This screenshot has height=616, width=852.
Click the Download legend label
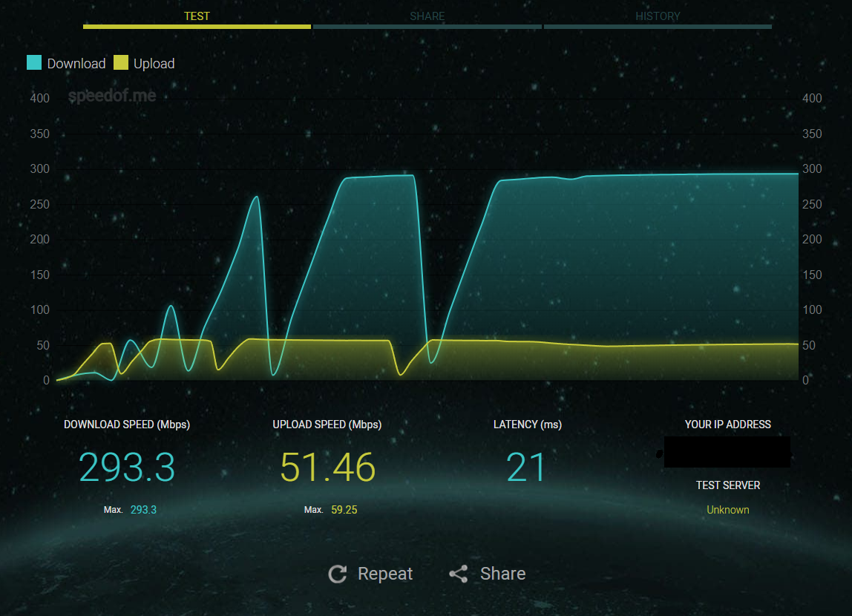pos(76,64)
